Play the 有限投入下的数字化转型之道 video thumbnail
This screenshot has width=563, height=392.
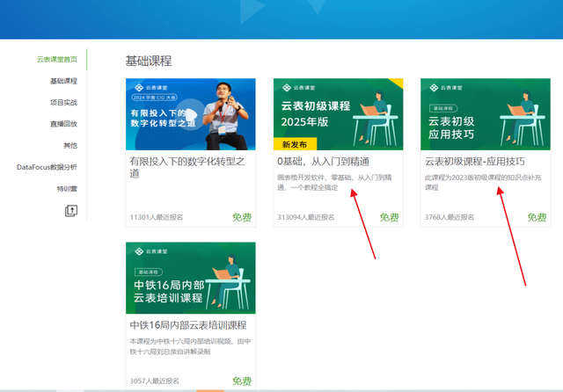[x=191, y=114]
